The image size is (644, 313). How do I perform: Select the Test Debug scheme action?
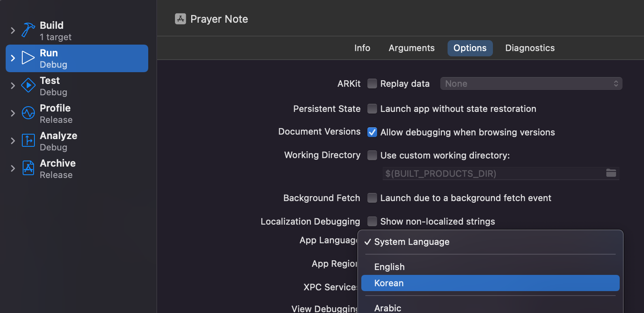pos(77,86)
